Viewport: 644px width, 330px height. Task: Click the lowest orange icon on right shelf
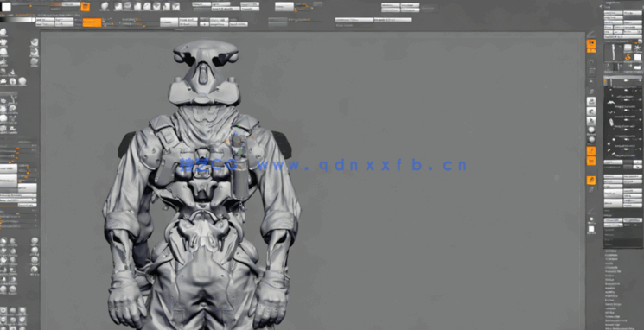point(591,180)
